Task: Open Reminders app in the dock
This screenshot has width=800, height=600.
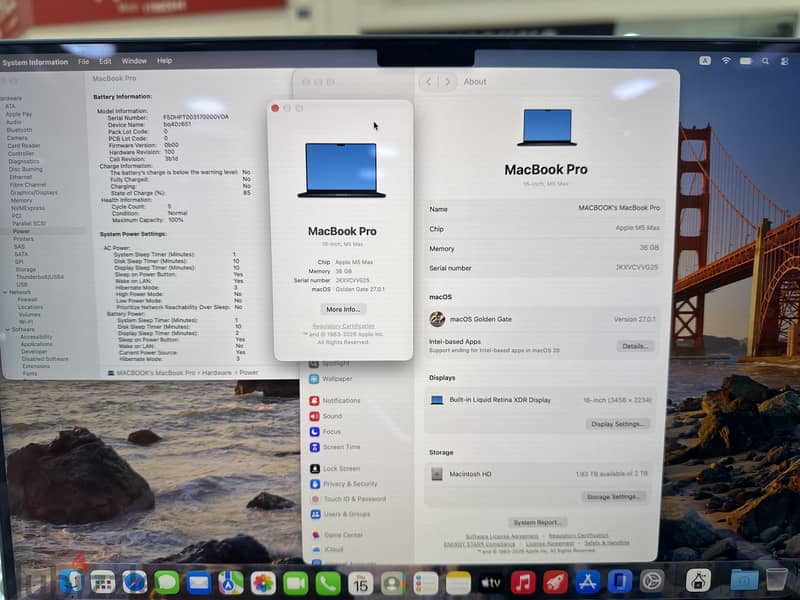Action: (426, 583)
